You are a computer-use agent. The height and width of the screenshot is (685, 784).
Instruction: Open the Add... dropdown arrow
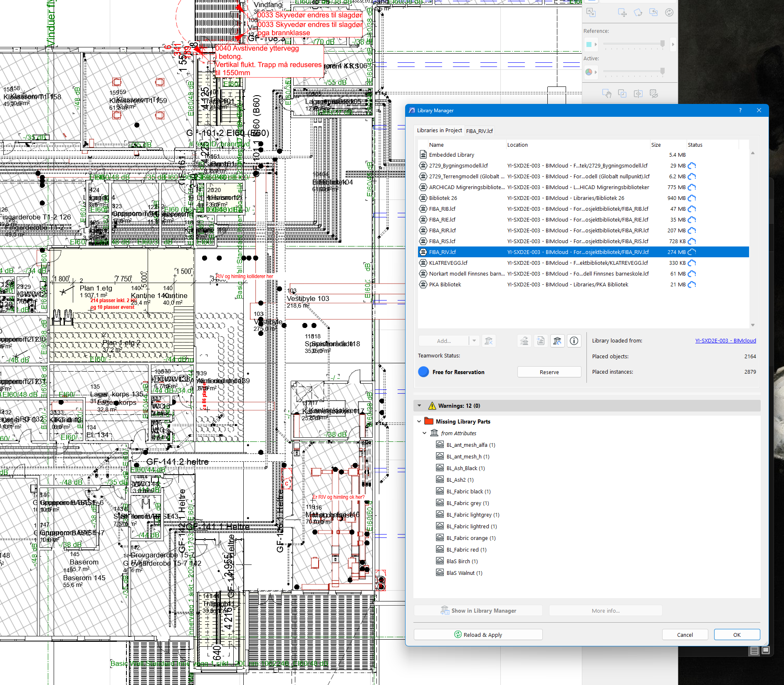tap(474, 341)
